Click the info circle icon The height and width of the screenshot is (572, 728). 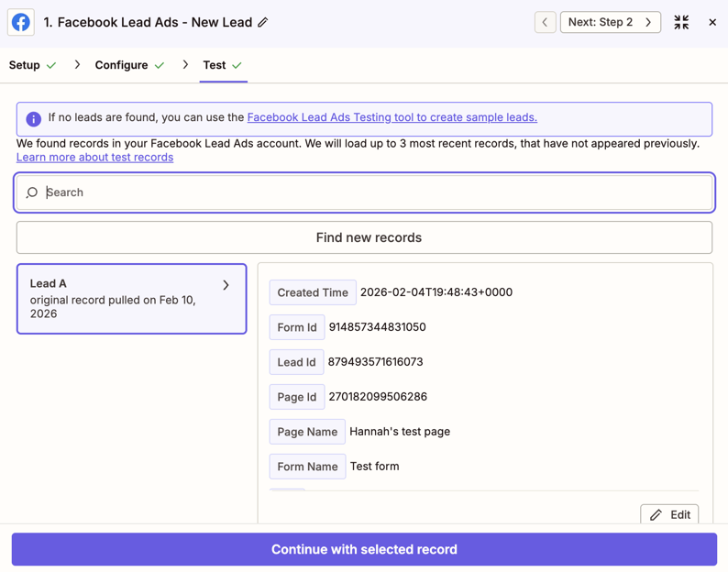point(33,119)
